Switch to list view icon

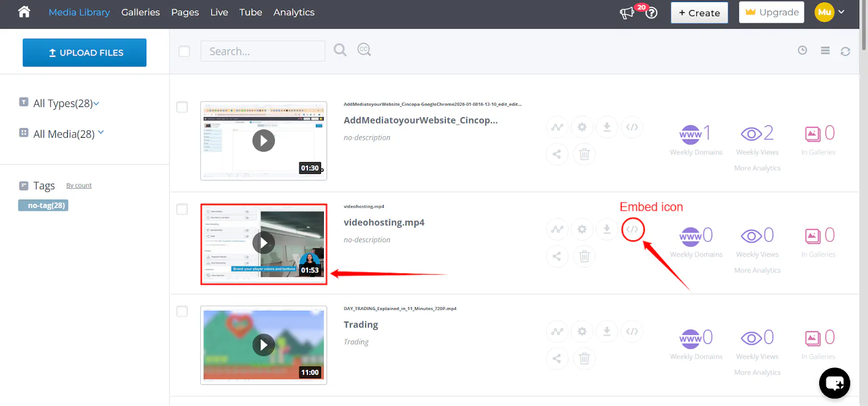(825, 50)
